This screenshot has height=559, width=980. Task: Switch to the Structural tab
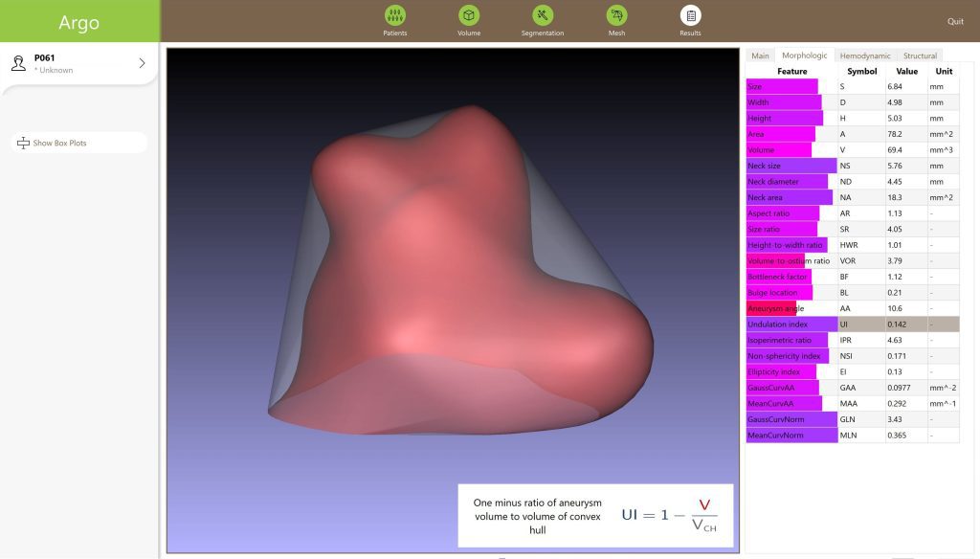920,56
